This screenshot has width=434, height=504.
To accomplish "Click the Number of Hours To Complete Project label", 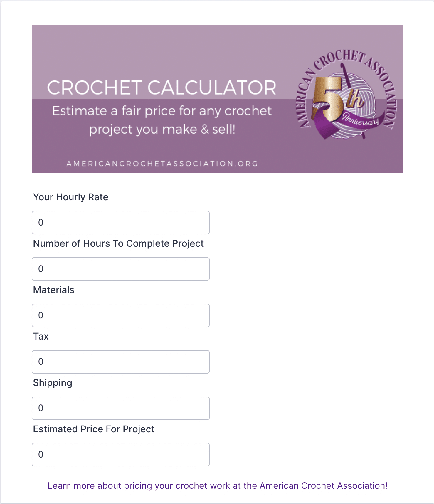I will (x=118, y=243).
